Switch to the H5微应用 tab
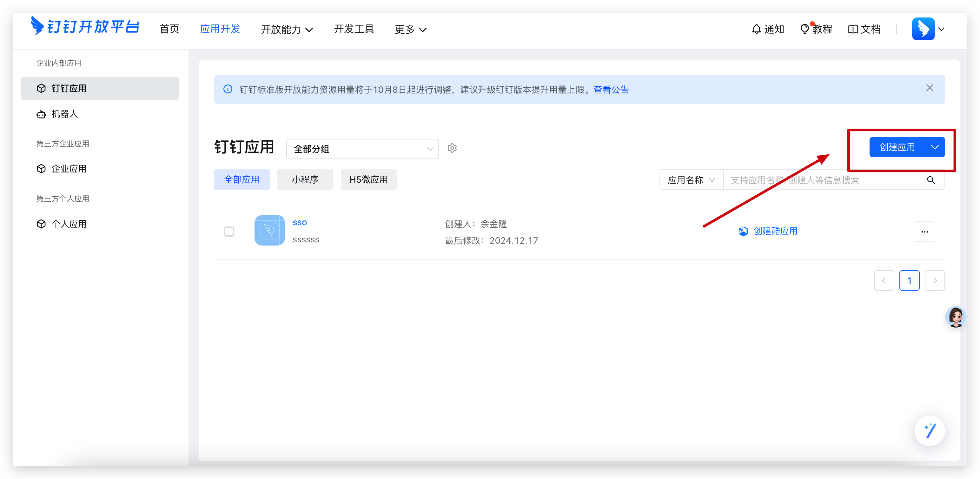 tap(368, 179)
